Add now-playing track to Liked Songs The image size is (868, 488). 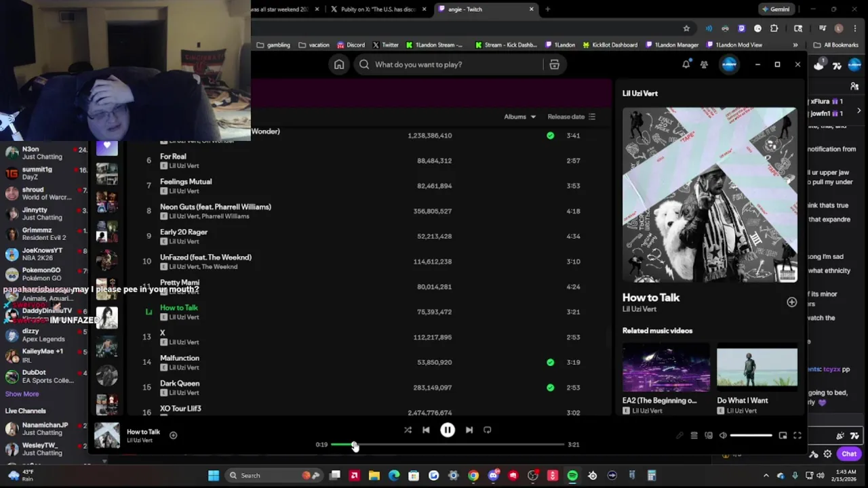click(x=173, y=435)
